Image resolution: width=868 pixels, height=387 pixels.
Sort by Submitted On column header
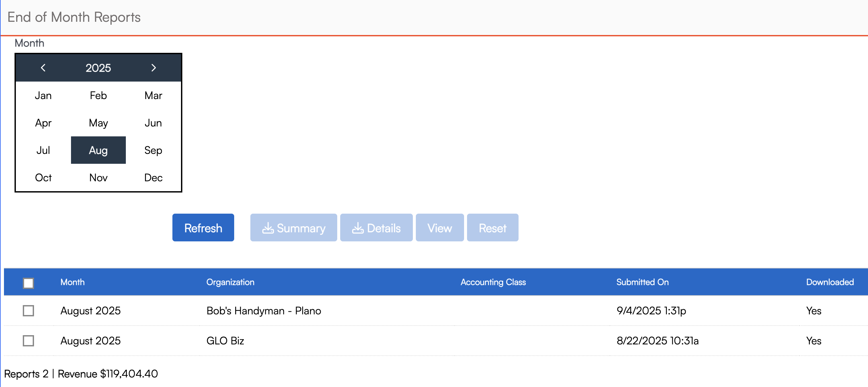coord(642,282)
